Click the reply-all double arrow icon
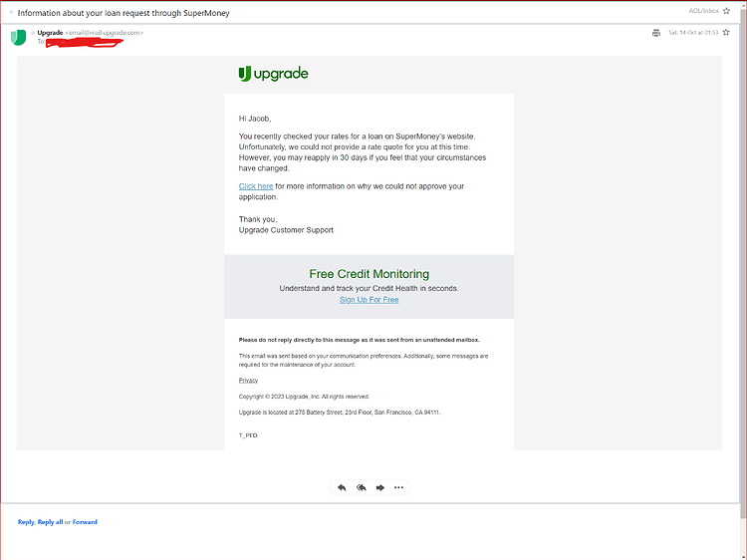The image size is (747, 560). click(362, 487)
